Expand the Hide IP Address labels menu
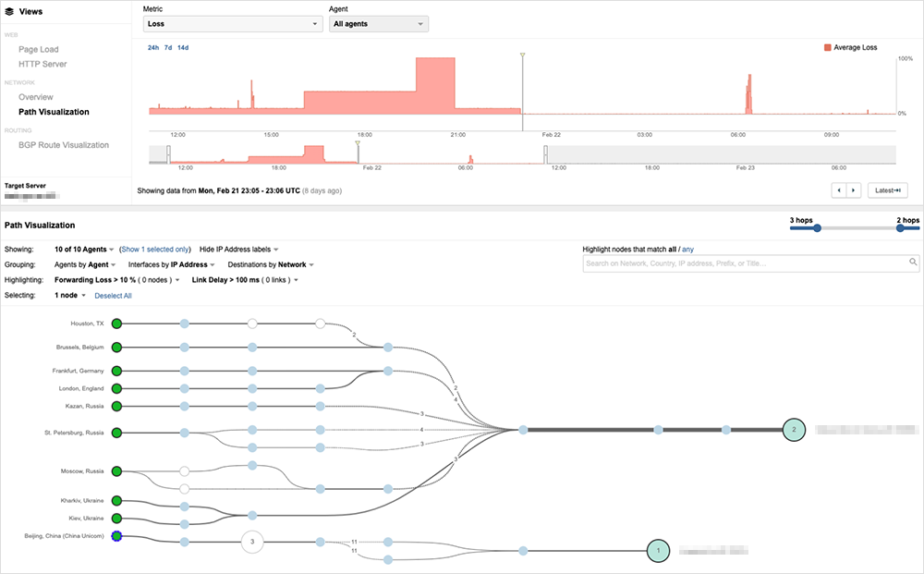This screenshot has height=574, width=924. (x=238, y=250)
